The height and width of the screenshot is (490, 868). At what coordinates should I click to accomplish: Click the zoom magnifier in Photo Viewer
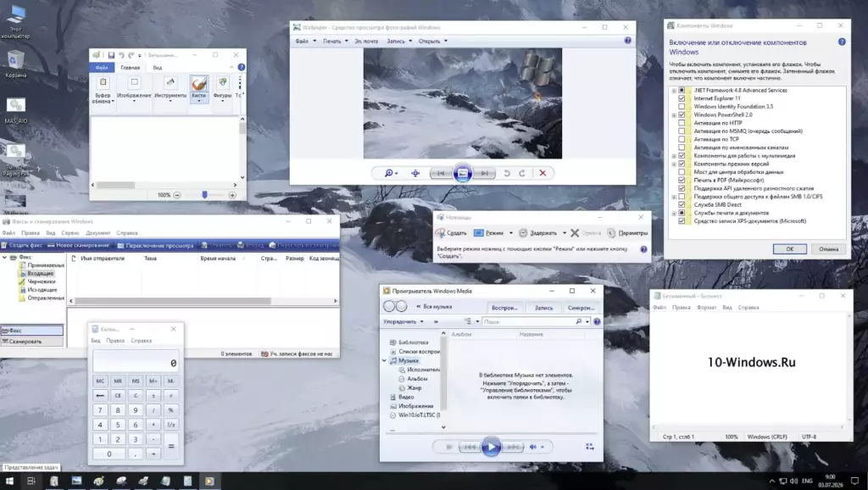tap(391, 173)
